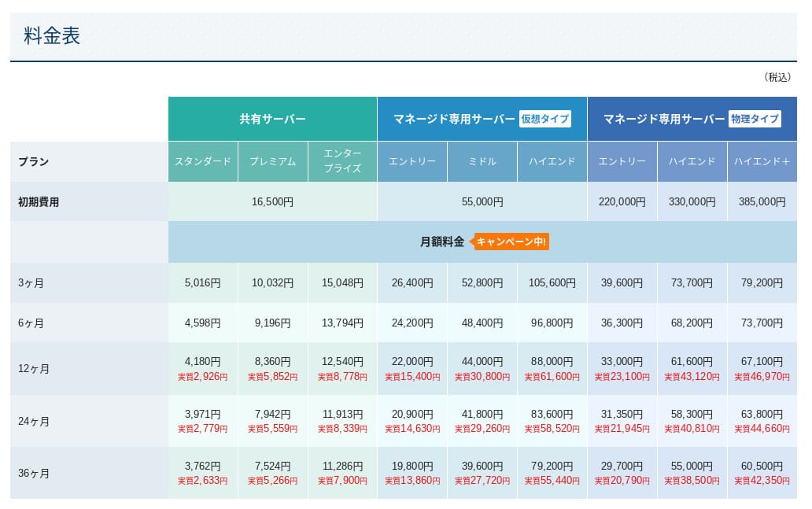Select the エンタープライズ plan column header

pos(342,161)
